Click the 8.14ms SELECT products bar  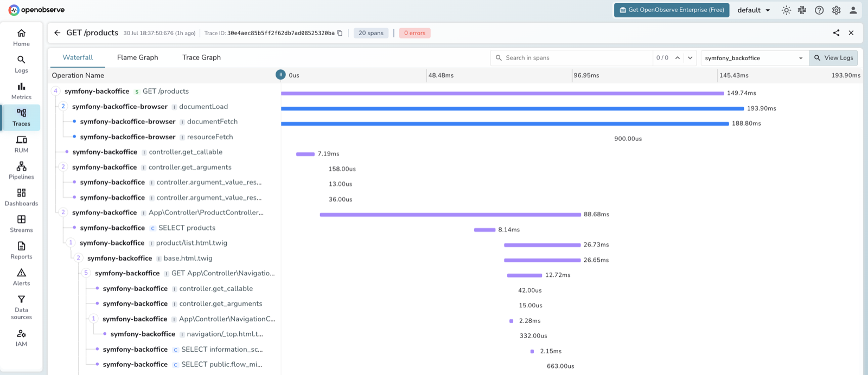484,230
